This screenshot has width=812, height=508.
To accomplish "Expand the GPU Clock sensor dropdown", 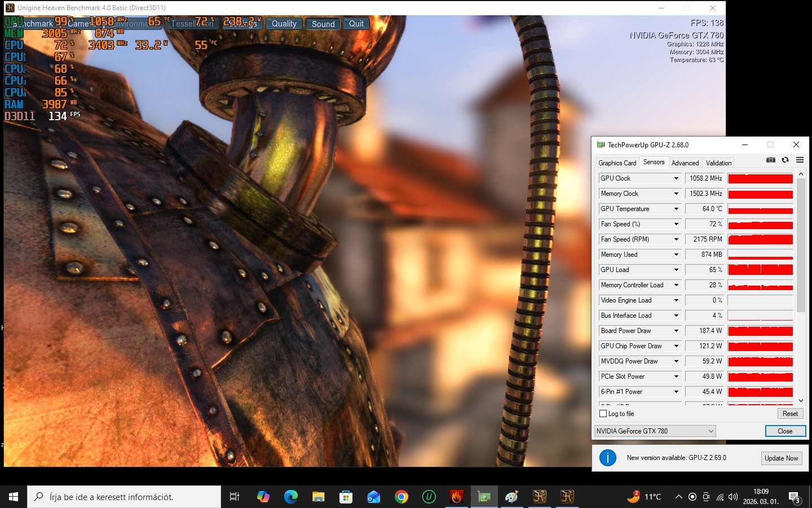I will [x=676, y=178].
